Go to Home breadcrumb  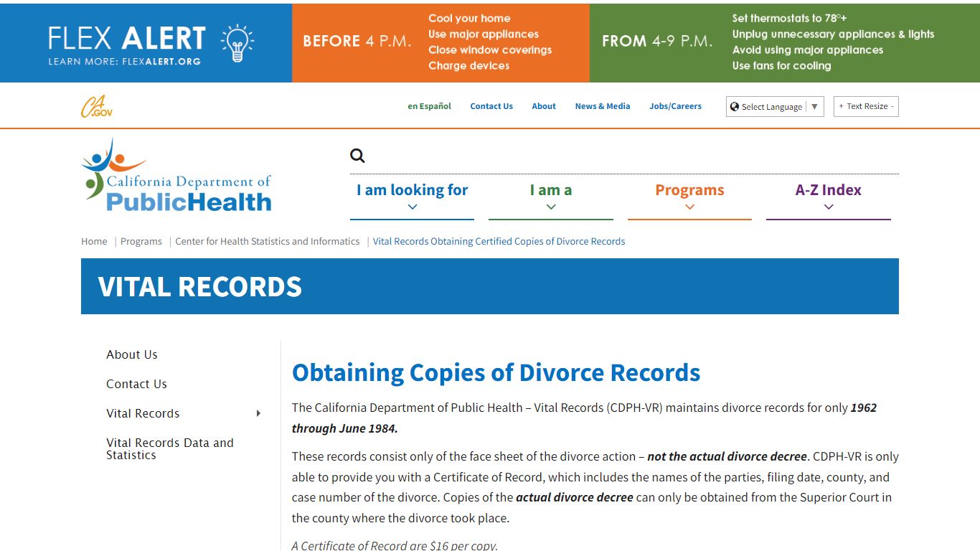tap(94, 241)
